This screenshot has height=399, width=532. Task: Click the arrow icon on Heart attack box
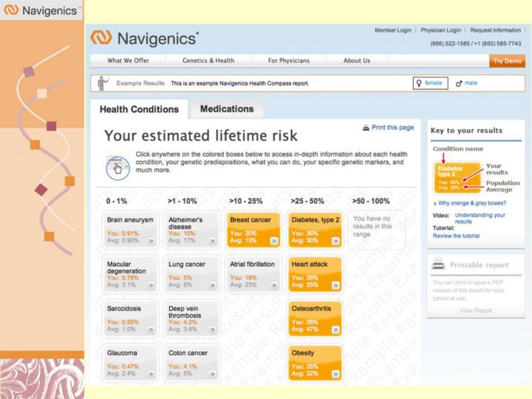coord(335,284)
